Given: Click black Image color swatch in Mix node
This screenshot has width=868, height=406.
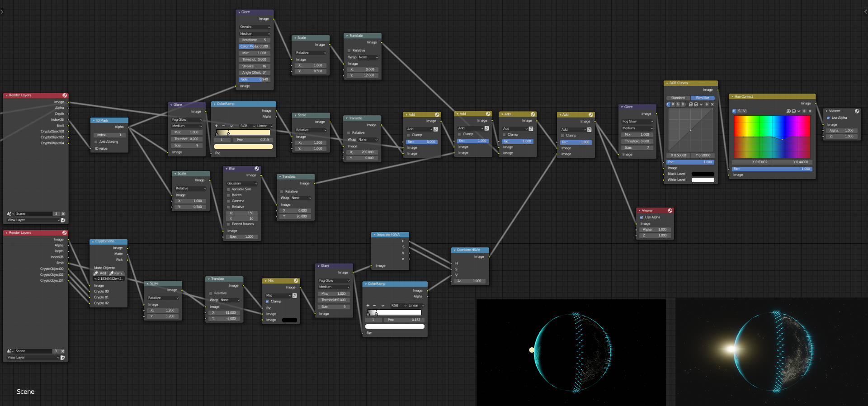Looking at the screenshot, I should point(289,320).
